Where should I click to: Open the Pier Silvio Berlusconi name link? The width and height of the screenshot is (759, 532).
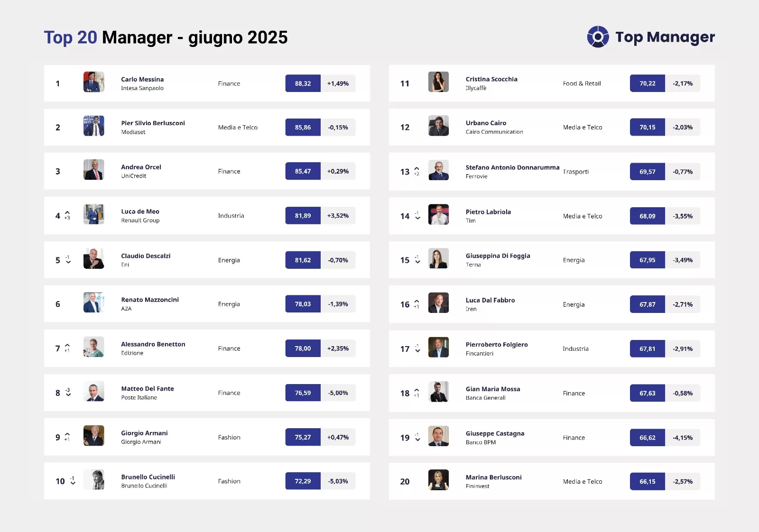point(153,123)
